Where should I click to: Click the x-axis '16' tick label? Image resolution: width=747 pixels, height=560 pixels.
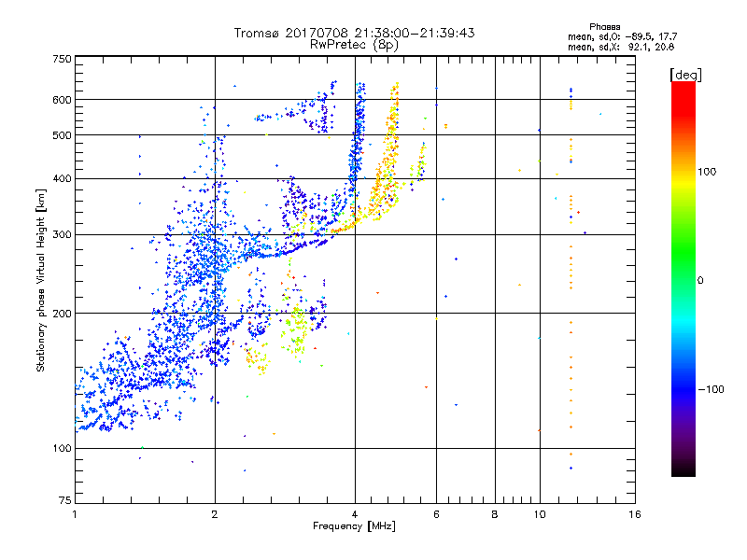tap(635, 514)
